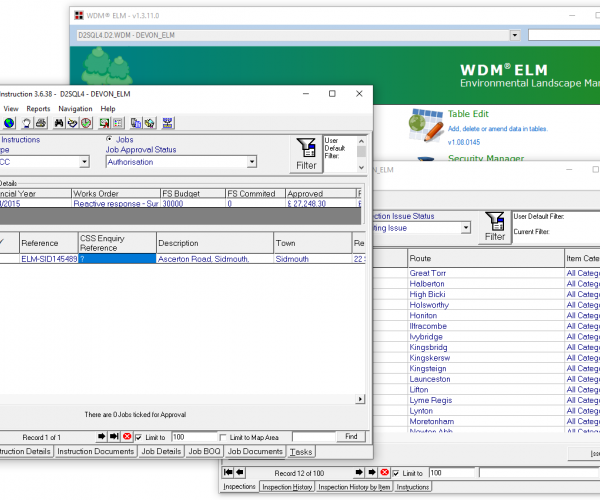Viewport: 600px width, 500px height.
Task: Go to last record in the Instruction window
Action: tap(114, 437)
